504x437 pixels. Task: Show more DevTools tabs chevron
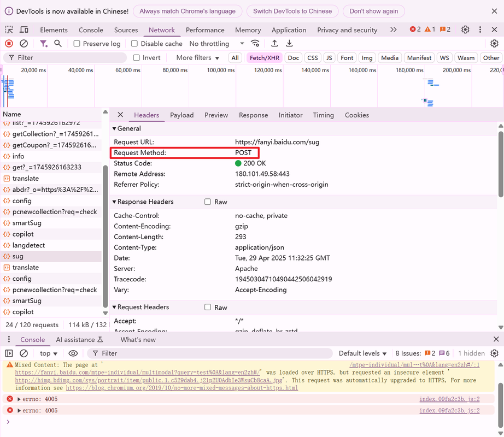(x=394, y=30)
